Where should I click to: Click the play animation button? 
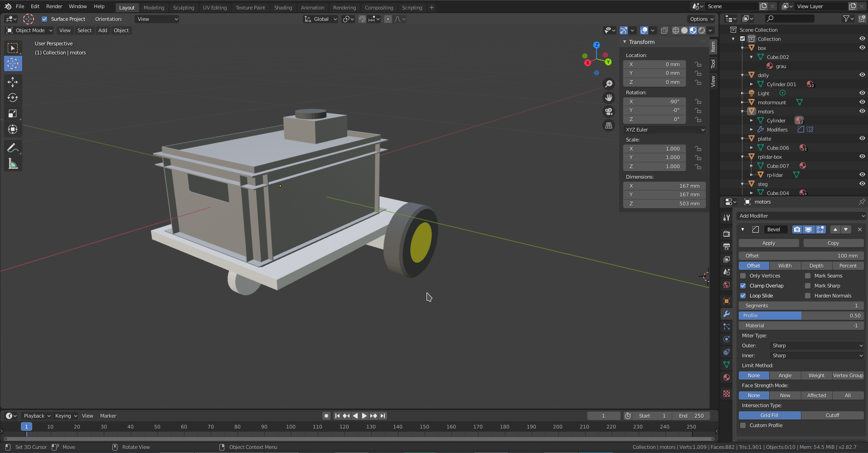click(x=364, y=416)
